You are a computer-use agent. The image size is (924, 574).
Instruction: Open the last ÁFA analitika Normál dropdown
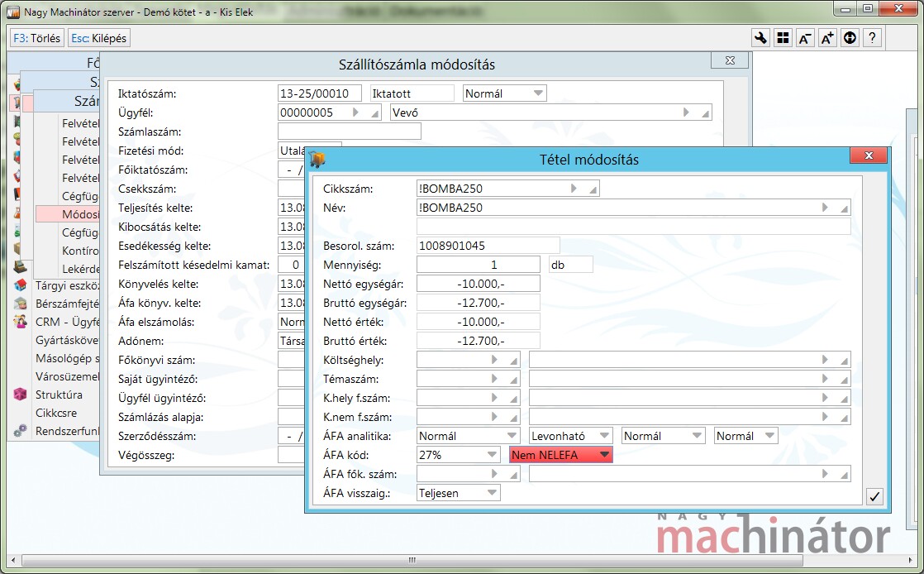tap(769, 436)
